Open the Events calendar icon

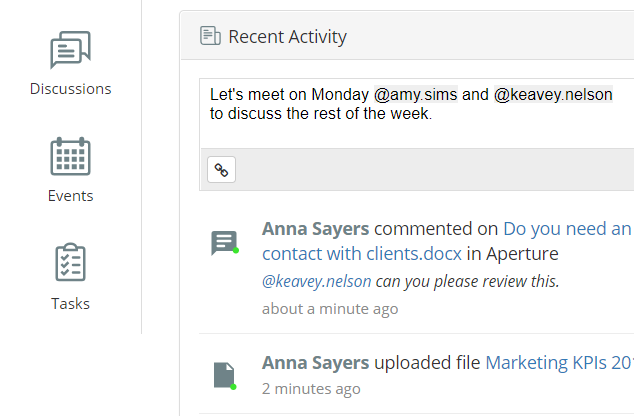[70, 157]
